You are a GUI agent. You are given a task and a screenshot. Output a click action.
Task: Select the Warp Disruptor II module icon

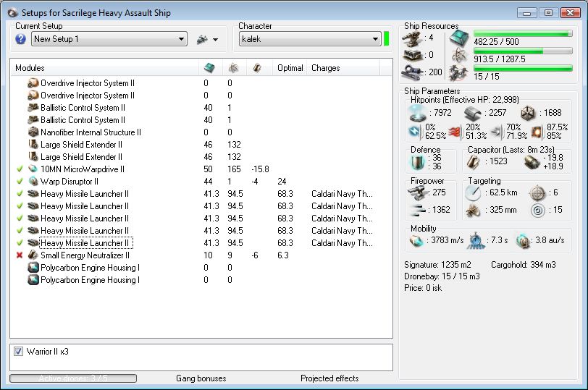point(33,182)
